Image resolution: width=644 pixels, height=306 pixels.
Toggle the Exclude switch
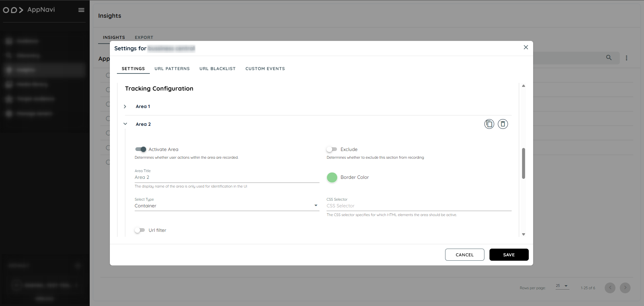(x=332, y=149)
